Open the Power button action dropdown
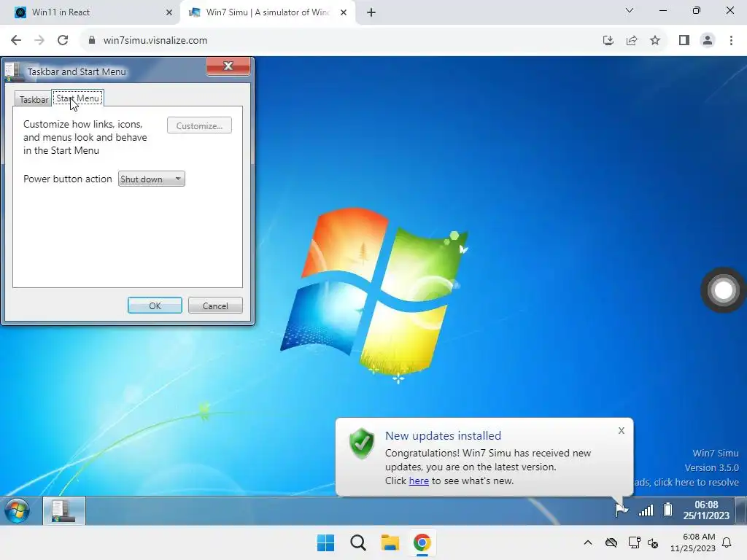The width and height of the screenshot is (747, 560). (152, 179)
